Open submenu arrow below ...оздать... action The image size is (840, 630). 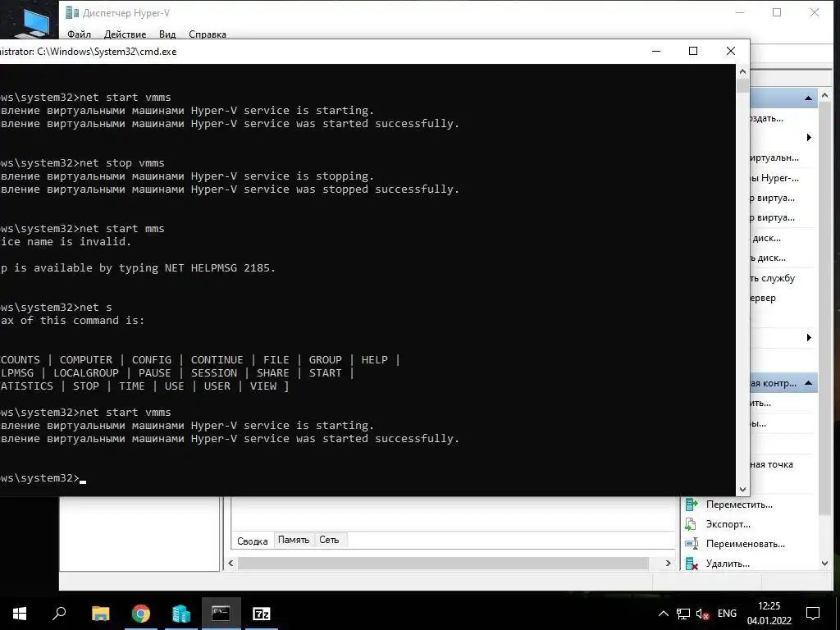pyautogui.click(x=809, y=138)
